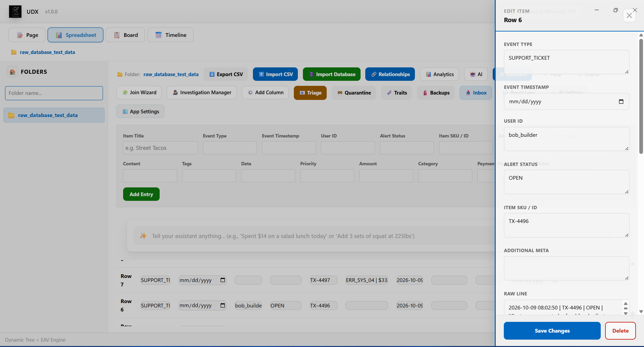Open Analytics charts
644x347 pixels.
[440, 74]
